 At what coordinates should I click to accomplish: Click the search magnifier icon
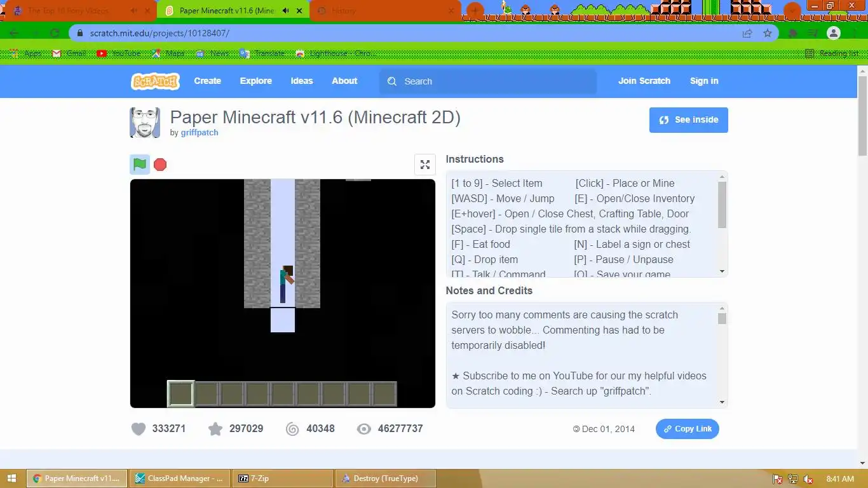[x=392, y=81]
